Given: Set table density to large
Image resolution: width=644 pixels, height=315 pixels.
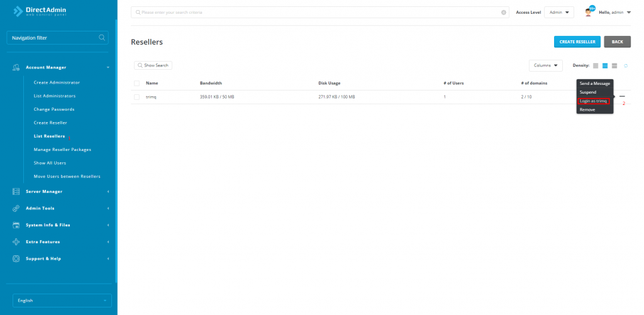Looking at the screenshot, I should pos(614,65).
